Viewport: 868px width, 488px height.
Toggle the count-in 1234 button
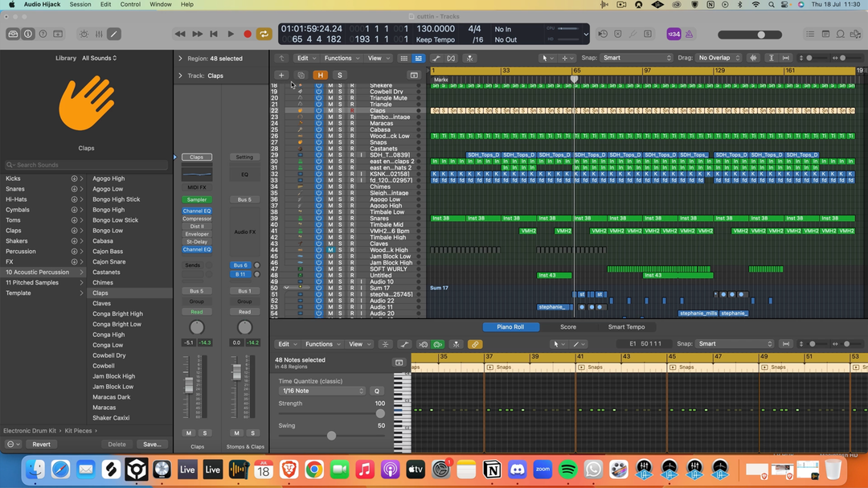click(673, 35)
